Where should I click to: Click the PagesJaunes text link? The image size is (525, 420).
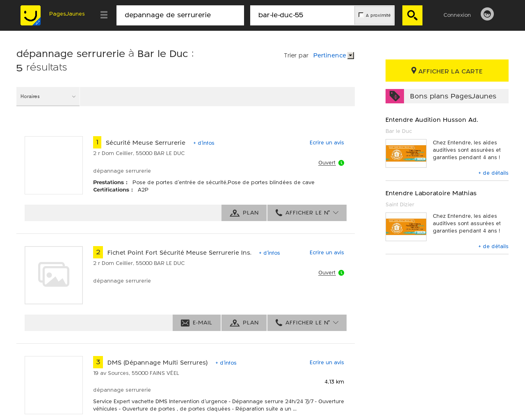[x=67, y=14]
